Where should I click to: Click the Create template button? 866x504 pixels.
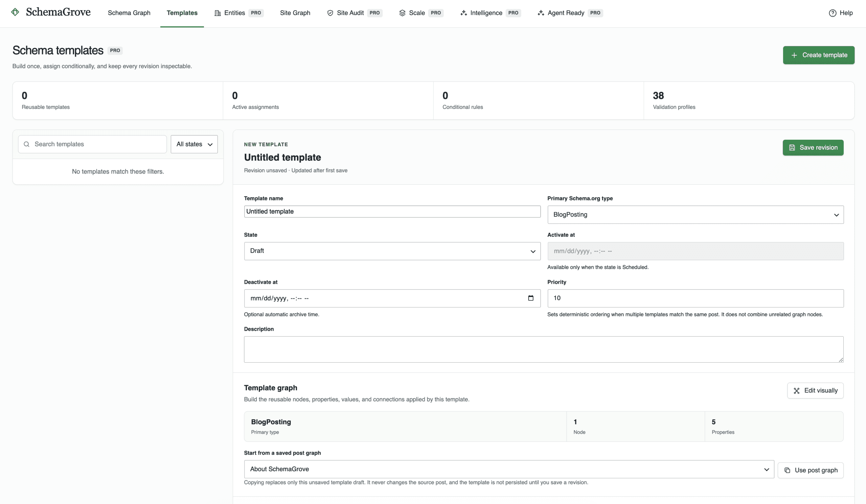pyautogui.click(x=819, y=55)
